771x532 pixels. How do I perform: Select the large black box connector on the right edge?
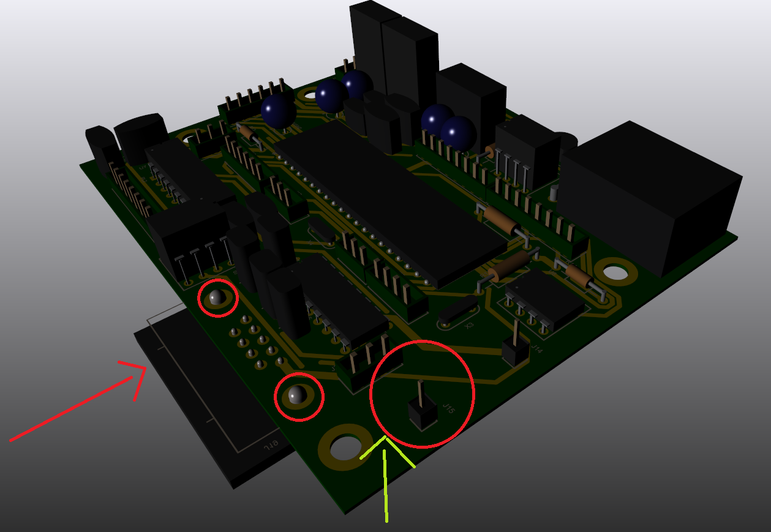(649, 196)
